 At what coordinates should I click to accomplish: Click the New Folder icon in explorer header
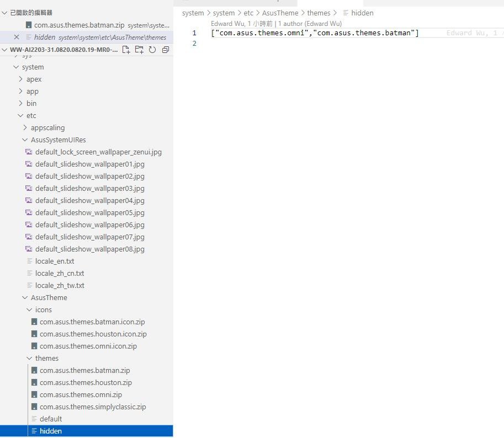pyautogui.click(x=139, y=50)
